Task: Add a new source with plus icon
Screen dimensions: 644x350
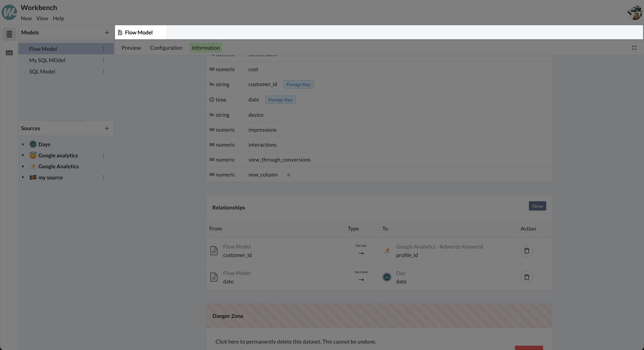Action: 107,128
